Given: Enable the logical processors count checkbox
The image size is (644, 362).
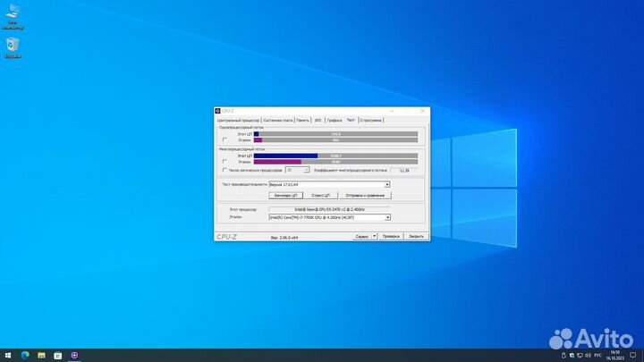Looking at the screenshot, I should pos(225,170).
